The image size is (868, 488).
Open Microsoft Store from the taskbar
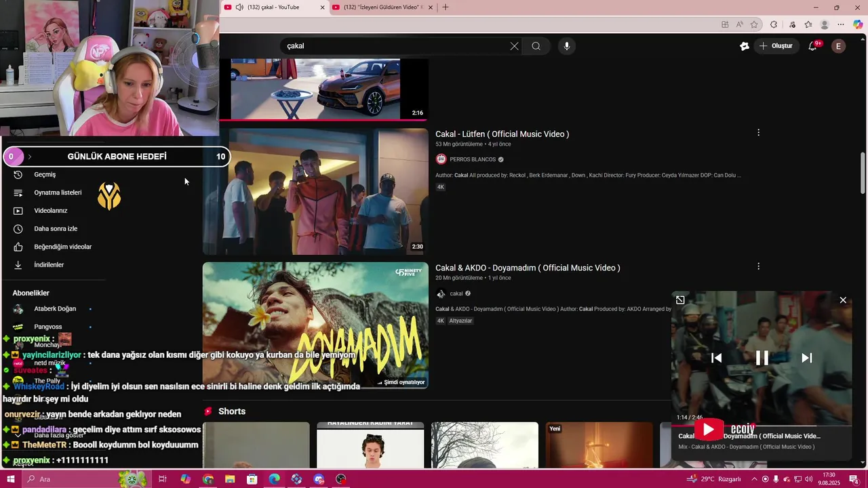[252, 479]
